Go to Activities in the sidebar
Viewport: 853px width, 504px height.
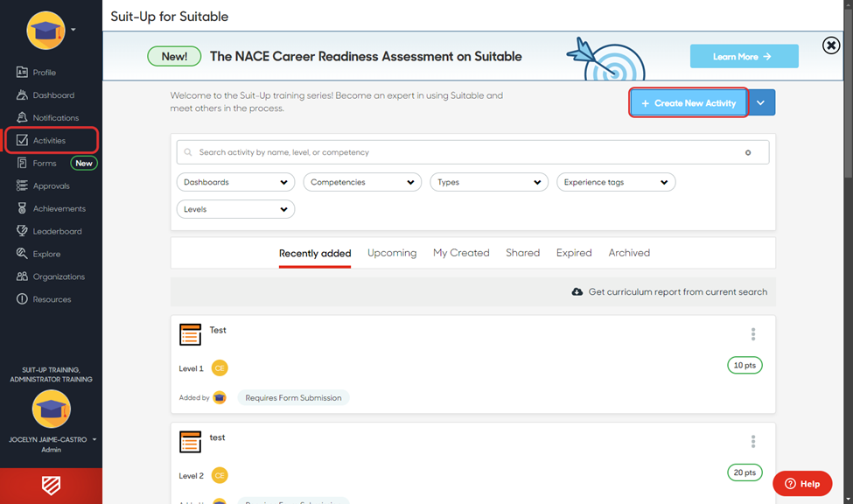(x=51, y=140)
